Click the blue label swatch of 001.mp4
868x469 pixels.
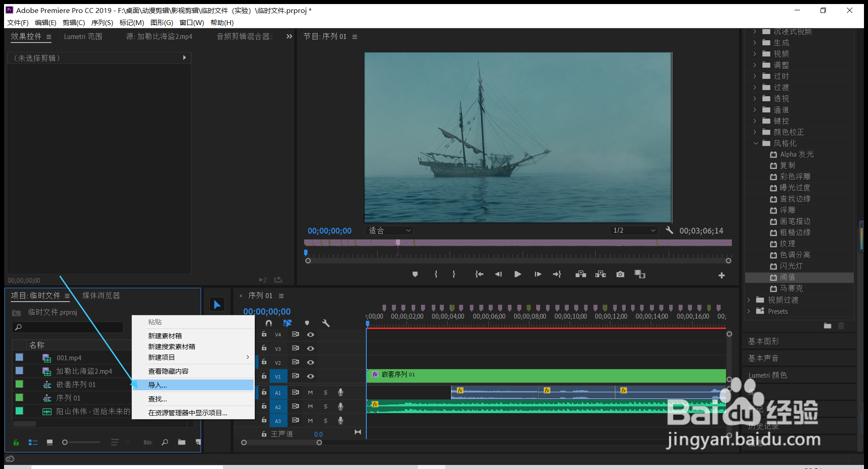click(19, 358)
